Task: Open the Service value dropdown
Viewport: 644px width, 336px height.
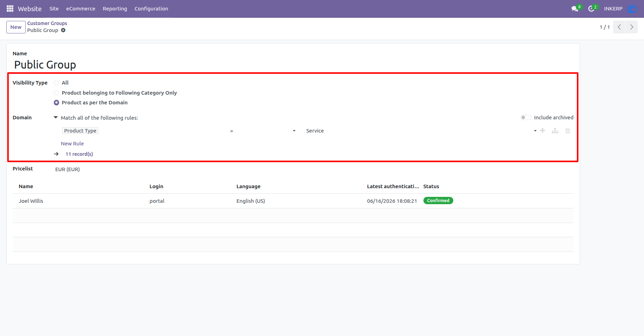Action: coord(421,131)
